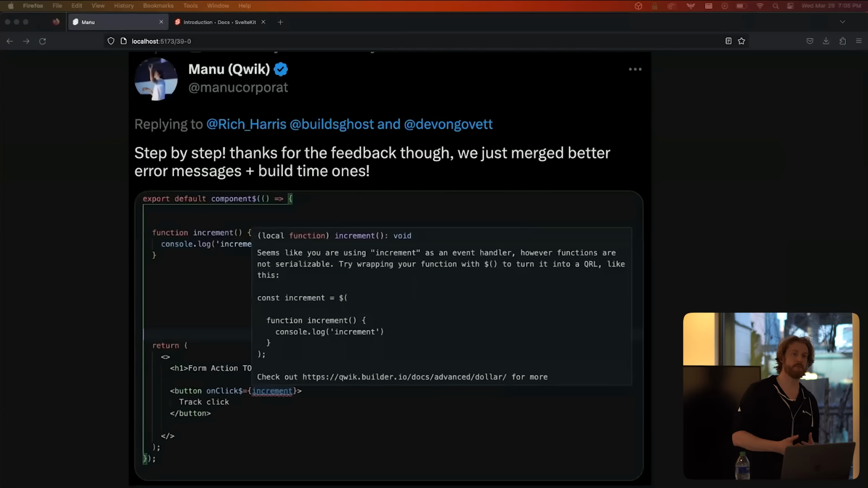Screen dimensions: 868x488
Task: Open Control Center in menu bar
Action: 790,6
